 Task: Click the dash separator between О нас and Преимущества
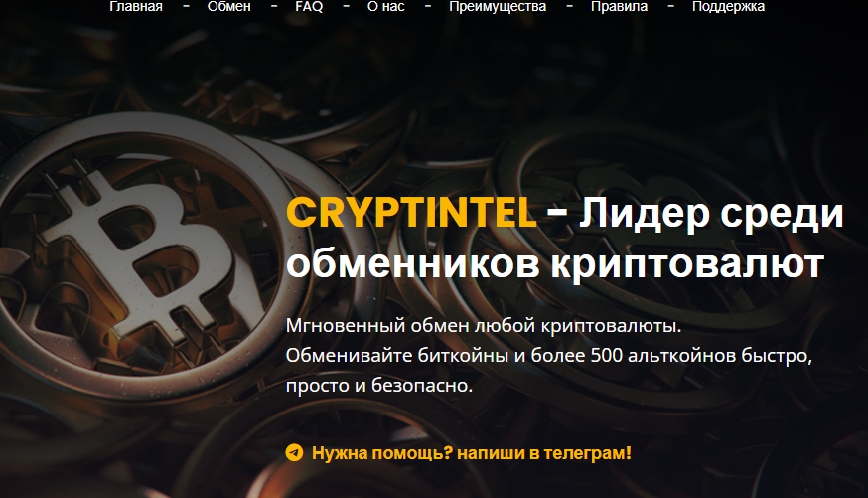click(x=428, y=7)
